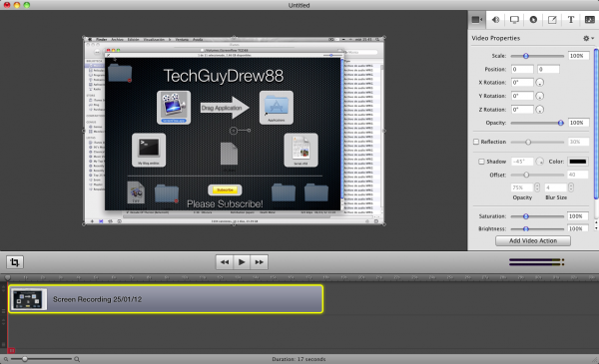
Task: Click the timeline zoom slider
Action: coord(41,359)
